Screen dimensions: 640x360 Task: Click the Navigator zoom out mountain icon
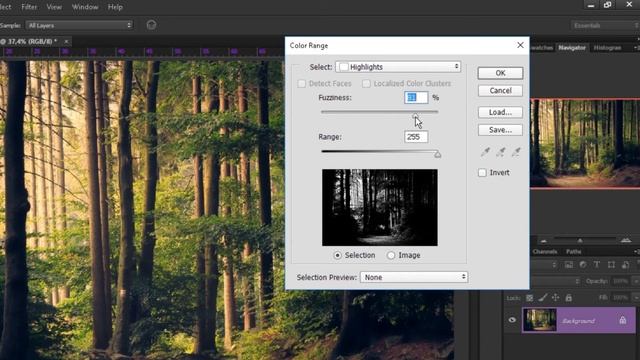click(543, 241)
